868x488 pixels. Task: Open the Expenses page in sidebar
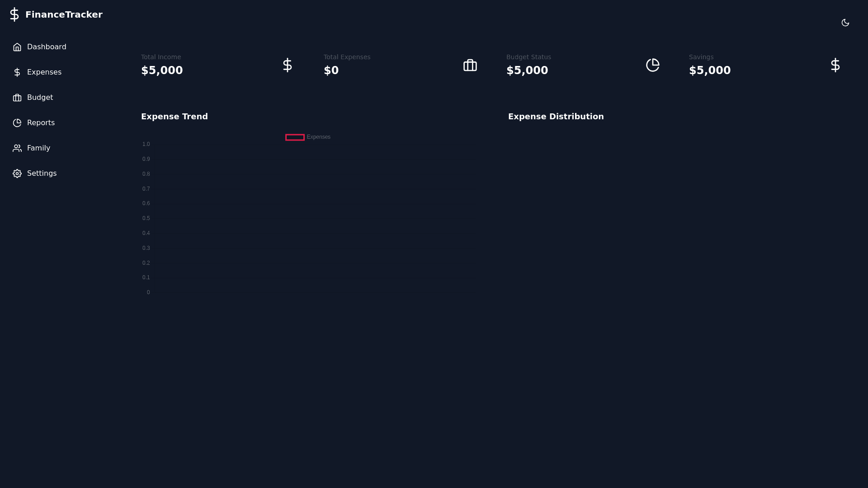click(44, 72)
